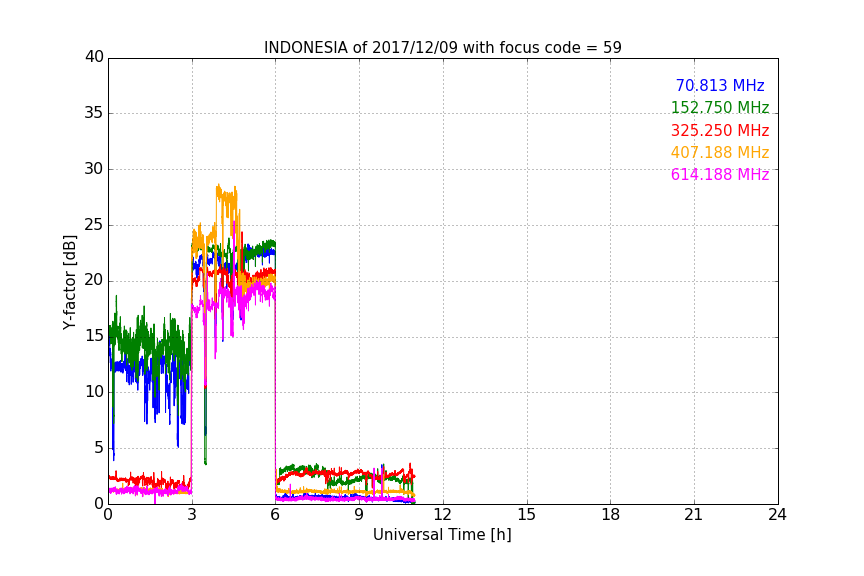Click the 'Y-factor [dB]' axis label
This screenshot has height=576, width=864.
(69, 282)
